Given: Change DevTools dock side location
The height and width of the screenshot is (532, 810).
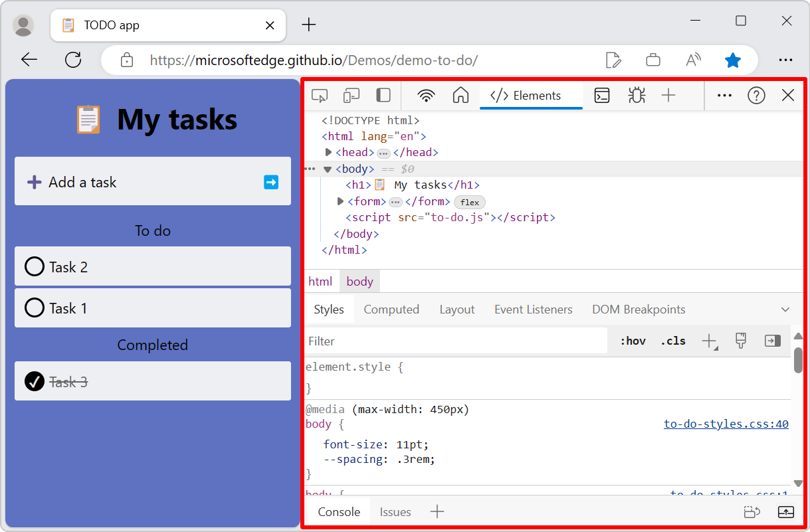Looking at the screenshot, I should pyautogui.click(x=383, y=95).
